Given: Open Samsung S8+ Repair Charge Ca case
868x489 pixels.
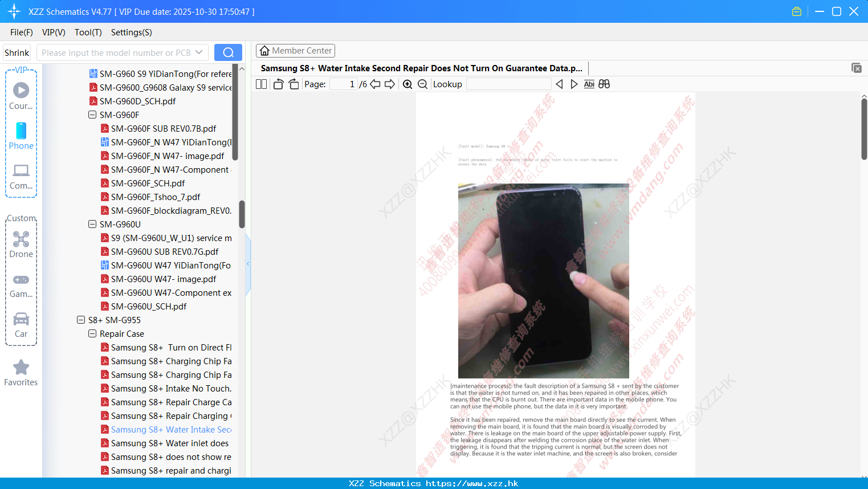Looking at the screenshot, I should pyautogui.click(x=166, y=402).
